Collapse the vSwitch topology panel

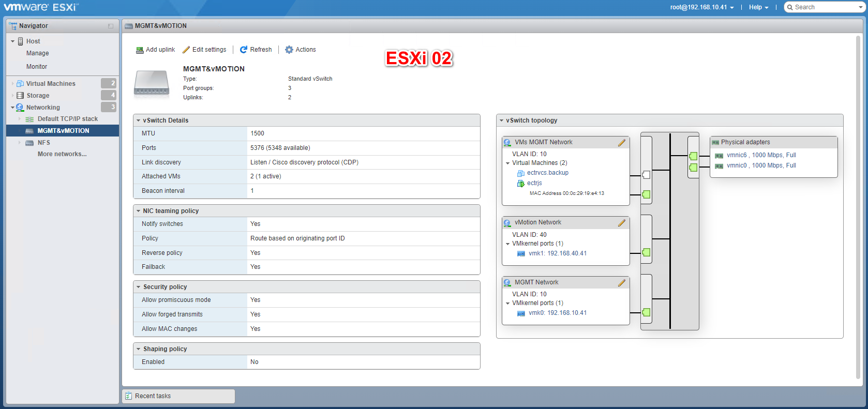(x=501, y=120)
